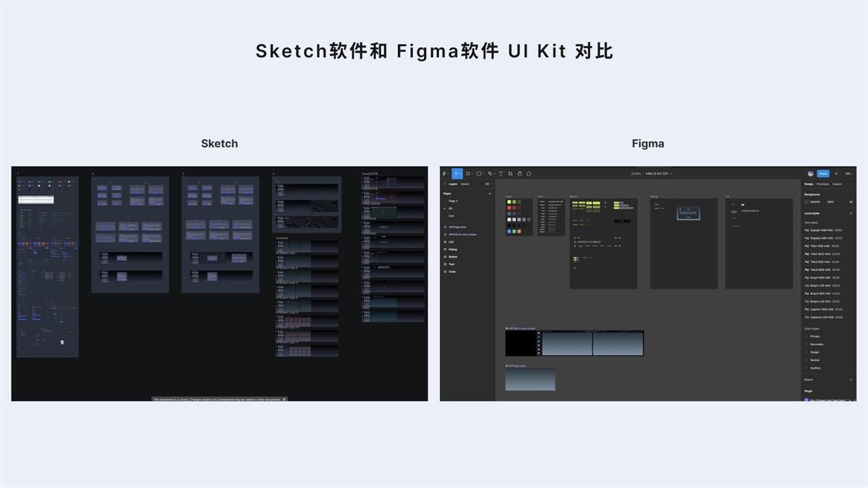Select the Hand tool in Figma toolbar

[519, 174]
